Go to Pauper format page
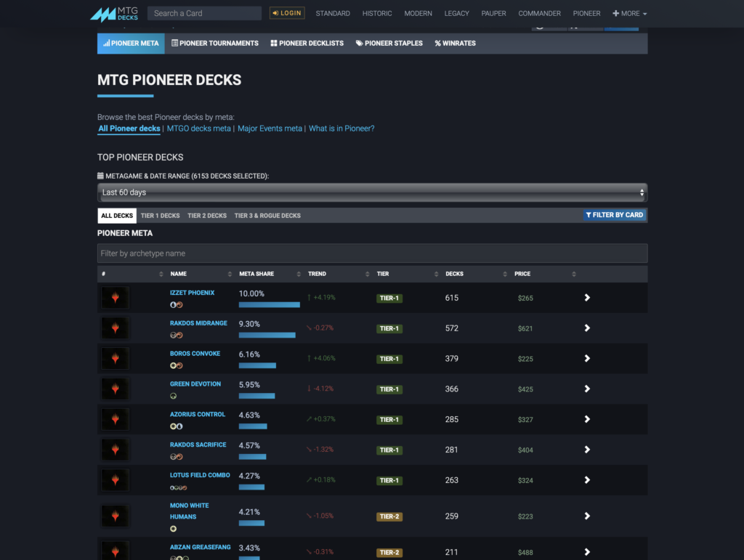Image resolution: width=744 pixels, height=560 pixels. coord(493,13)
